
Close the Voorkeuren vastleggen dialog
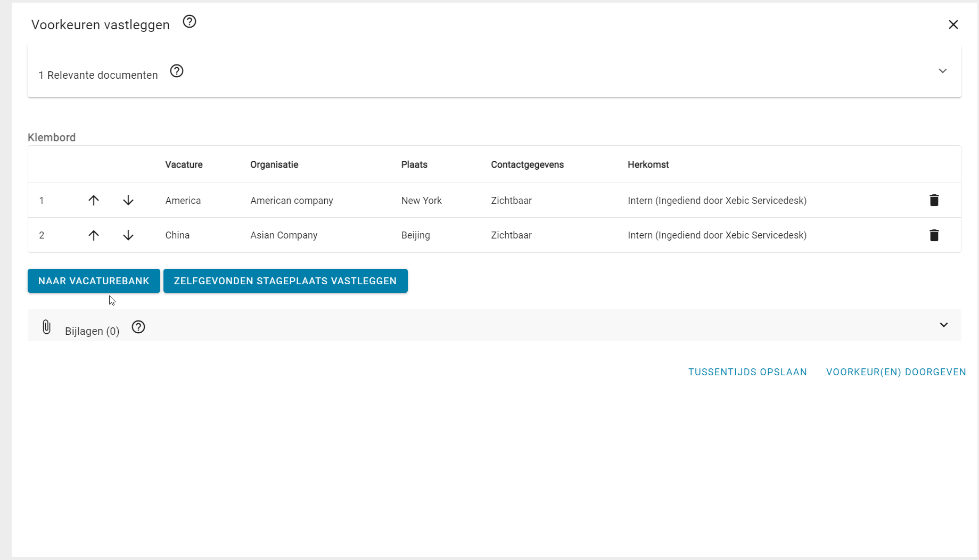(x=953, y=24)
